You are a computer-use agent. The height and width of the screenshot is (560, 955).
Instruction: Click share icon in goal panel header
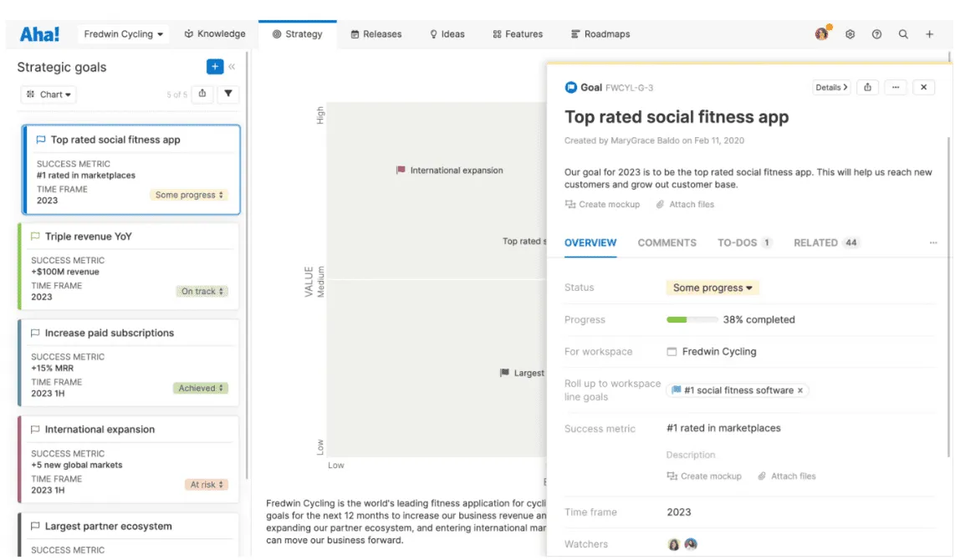coord(867,87)
